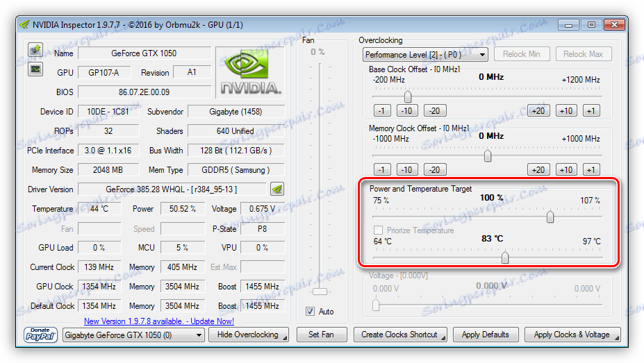Click the Memory Size value 2048 MB
Viewport: 644px width, 363px height.
pyautogui.click(x=108, y=170)
